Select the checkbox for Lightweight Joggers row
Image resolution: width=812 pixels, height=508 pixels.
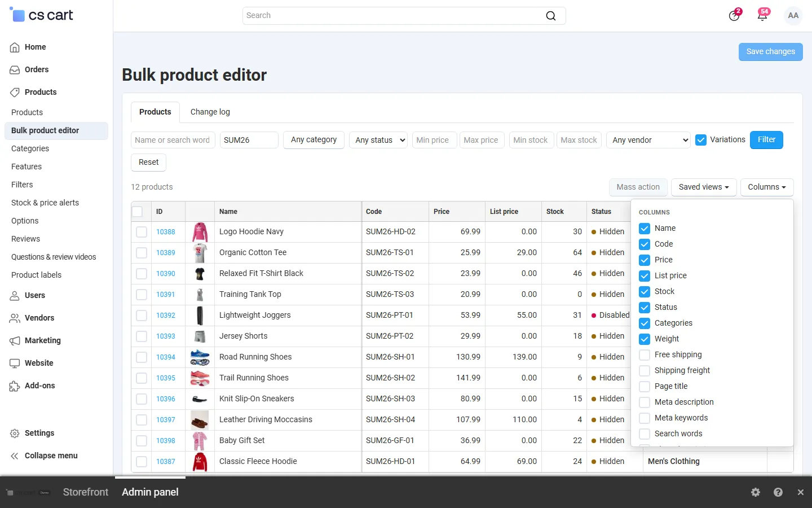click(x=142, y=316)
